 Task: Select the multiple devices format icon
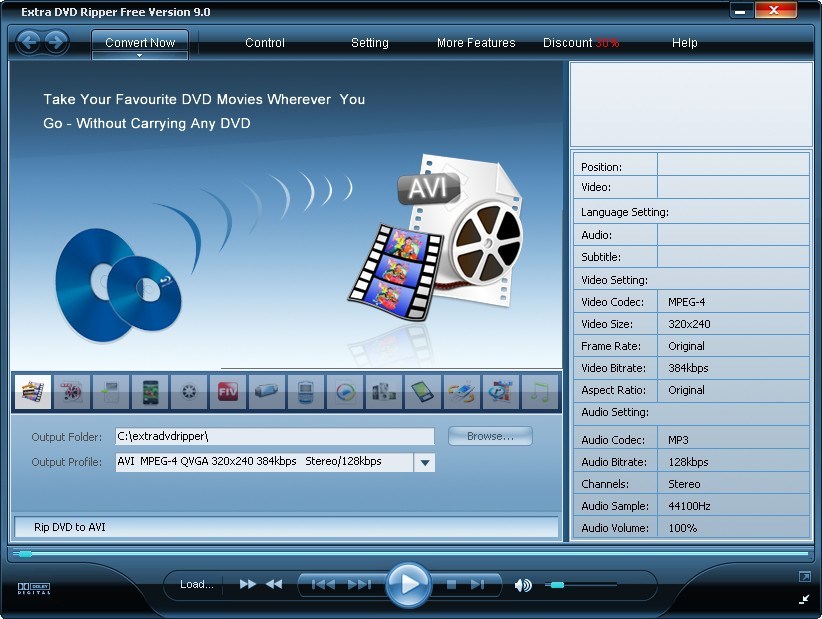[x=384, y=392]
